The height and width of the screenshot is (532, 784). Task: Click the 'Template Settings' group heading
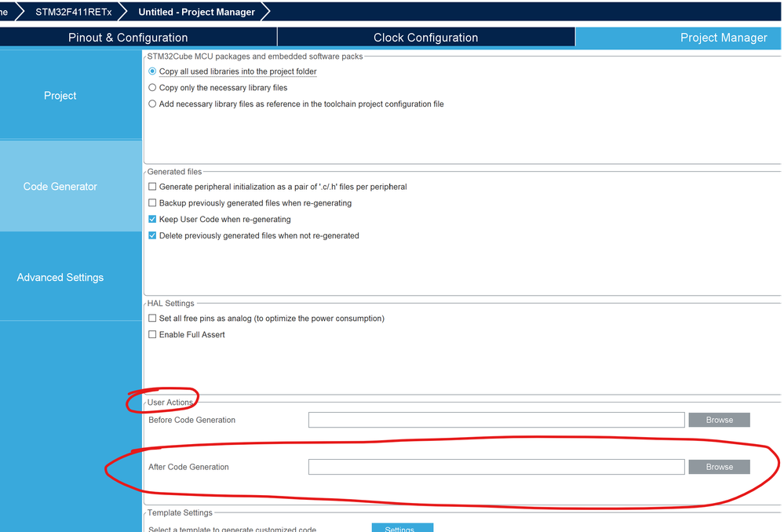(x=180, y=512)
